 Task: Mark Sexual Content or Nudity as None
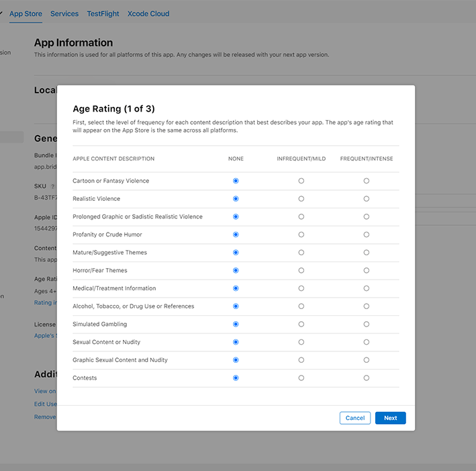(x=236, y=342)
